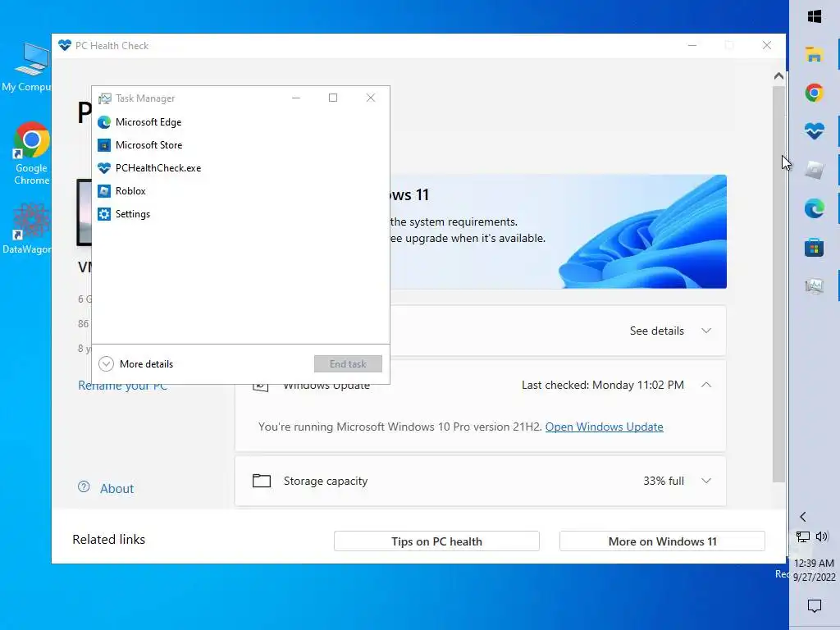Click the Settings gear icon in Task Manager
The width and height of the screenshot is (840, 630).
(104, 214)
